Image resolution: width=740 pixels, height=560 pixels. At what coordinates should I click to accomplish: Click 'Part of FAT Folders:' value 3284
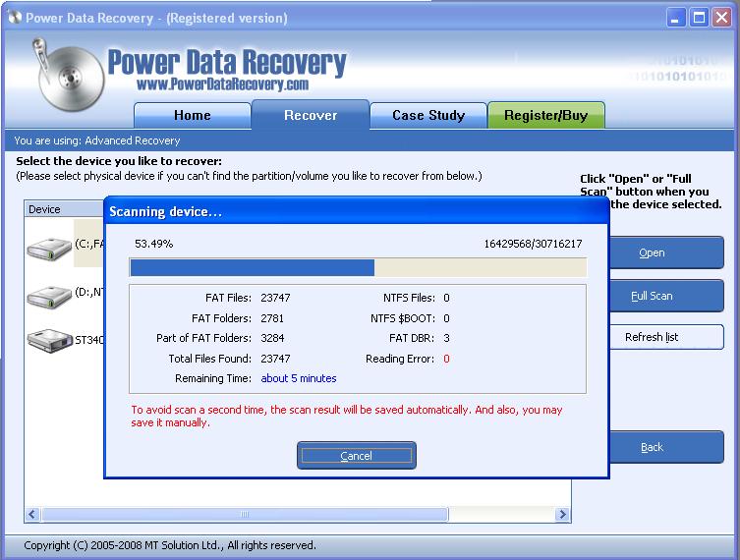click(272, 338)
